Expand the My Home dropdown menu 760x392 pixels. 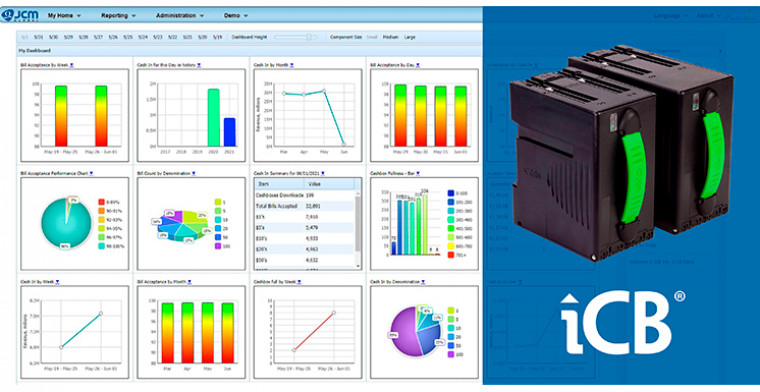[x=64, y=16]
